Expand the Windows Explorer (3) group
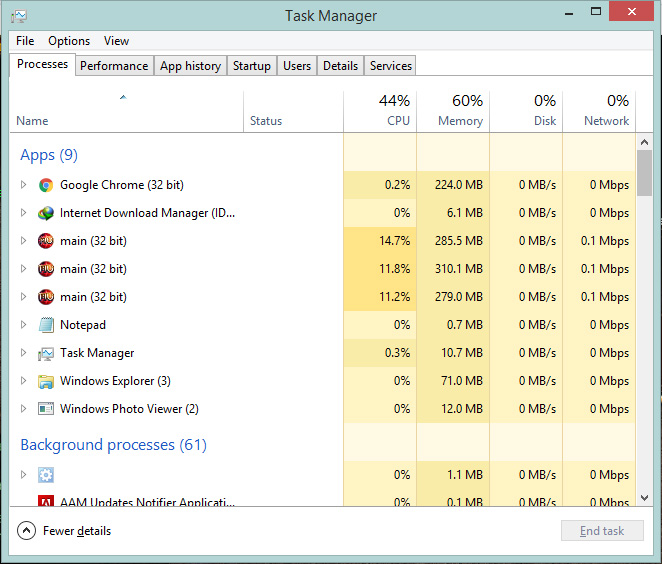The width and height of the screenshot is (662, 564). (x=24, y=381)
